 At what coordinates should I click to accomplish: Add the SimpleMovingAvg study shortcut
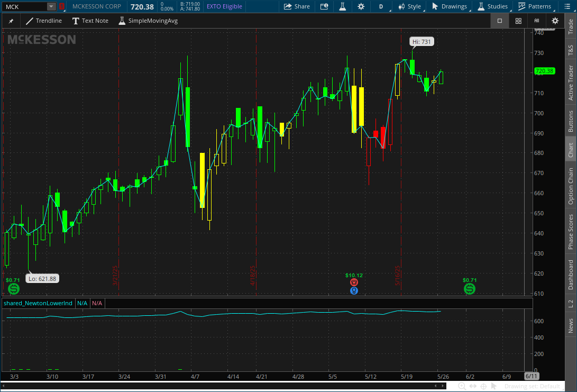(148, 21)
